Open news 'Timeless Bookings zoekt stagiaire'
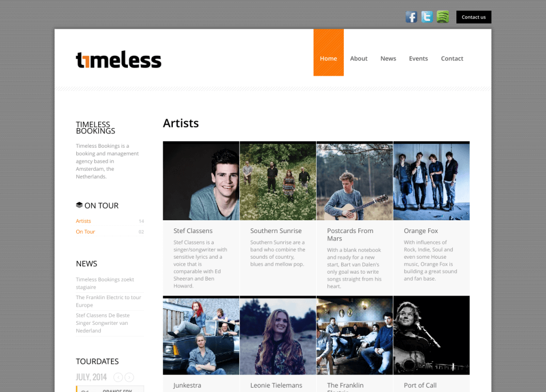 105,283
